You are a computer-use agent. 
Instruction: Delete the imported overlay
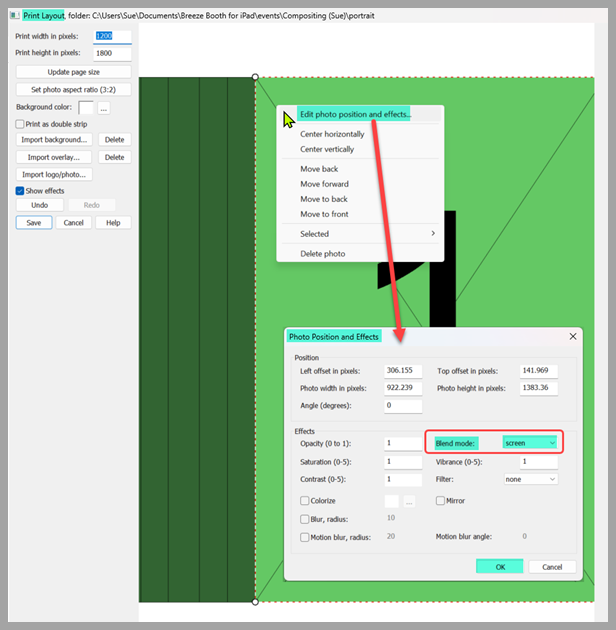pos(115,157)
